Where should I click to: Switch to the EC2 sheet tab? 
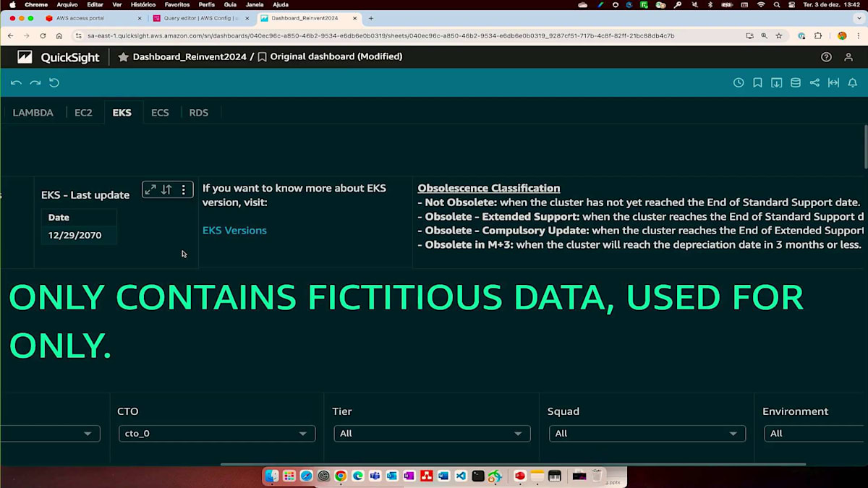tap(83, 113)
